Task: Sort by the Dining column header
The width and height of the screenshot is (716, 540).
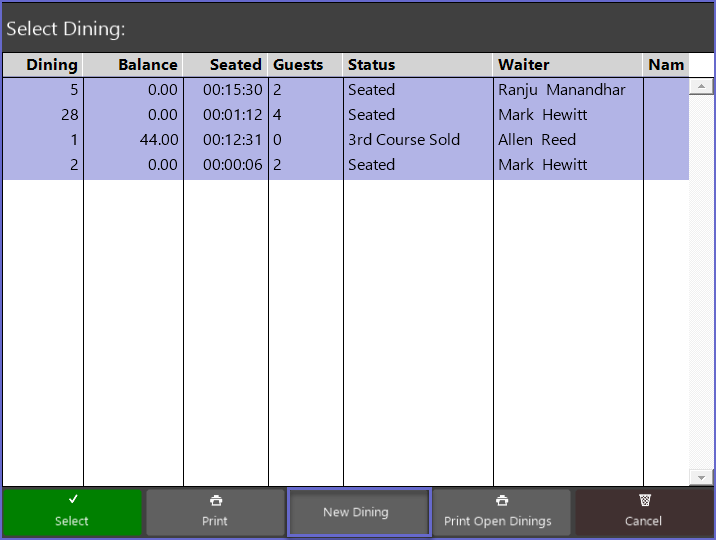Action: click(x=43, y=64)
